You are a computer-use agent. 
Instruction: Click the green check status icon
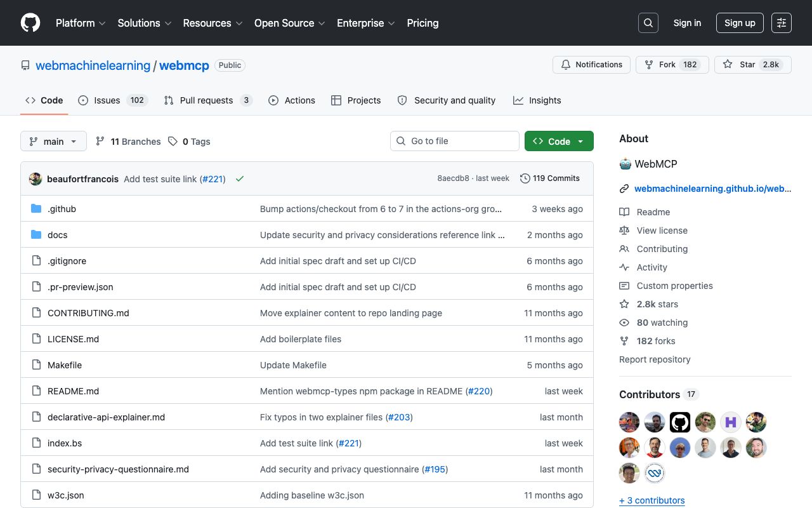pyautogui.click(x=240, y=179)
